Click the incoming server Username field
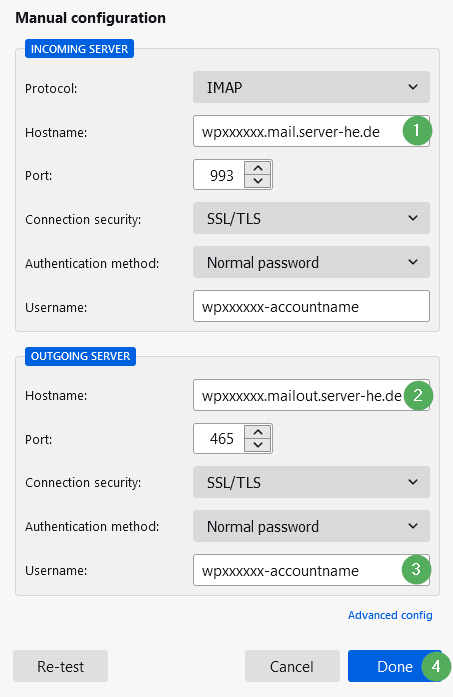The height and width of the screenshot is (697, 453). click(311, 306)
